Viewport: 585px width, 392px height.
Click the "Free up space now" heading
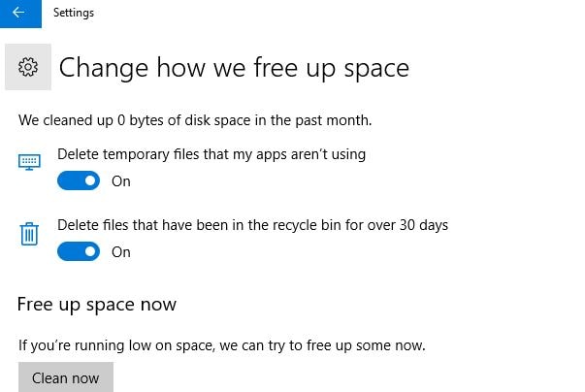click(97, 305)
